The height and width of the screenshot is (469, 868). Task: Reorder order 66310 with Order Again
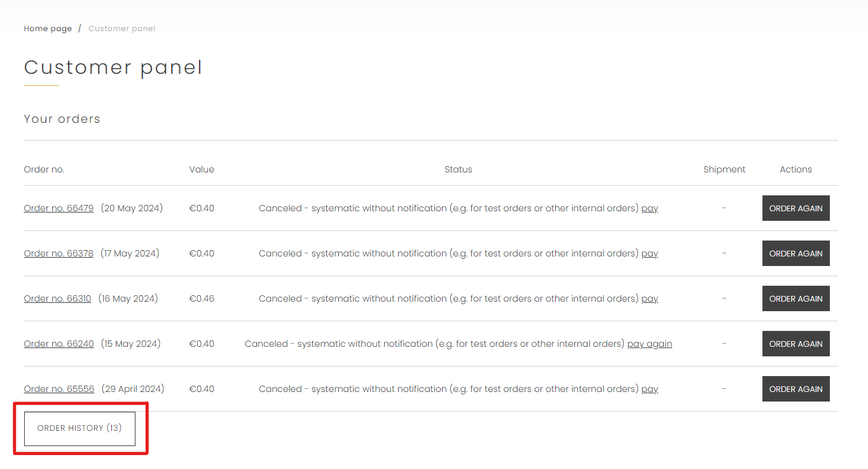796,298
